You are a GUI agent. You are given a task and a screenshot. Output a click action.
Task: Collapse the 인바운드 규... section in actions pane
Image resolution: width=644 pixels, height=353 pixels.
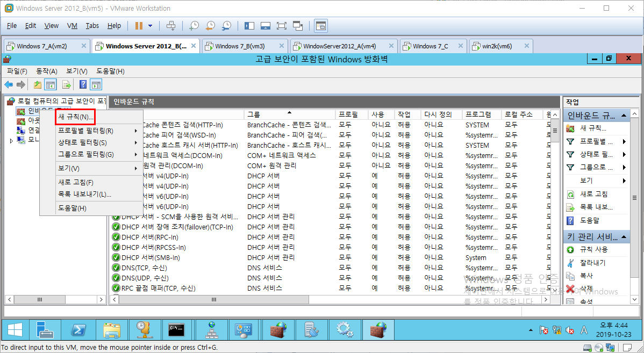click(x=624, y=116)
